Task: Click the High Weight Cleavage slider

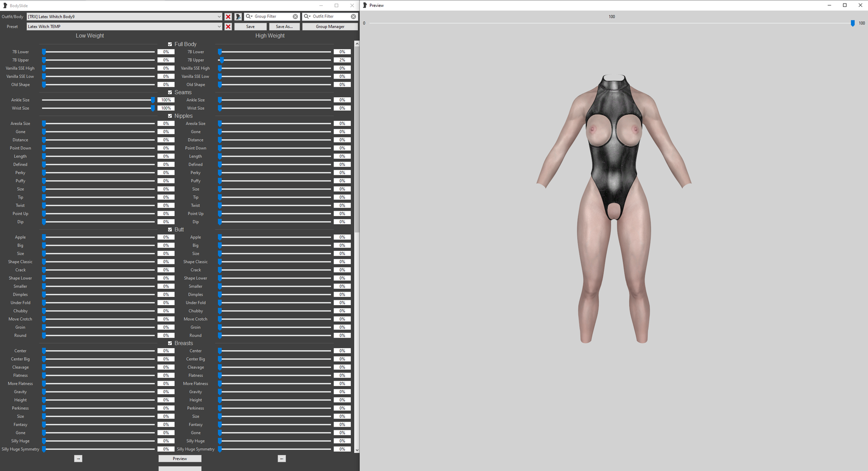Action: (x=275, y=367)
